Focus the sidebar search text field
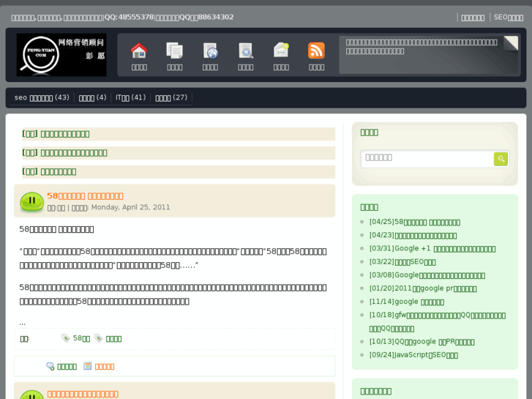 point(427,158)
